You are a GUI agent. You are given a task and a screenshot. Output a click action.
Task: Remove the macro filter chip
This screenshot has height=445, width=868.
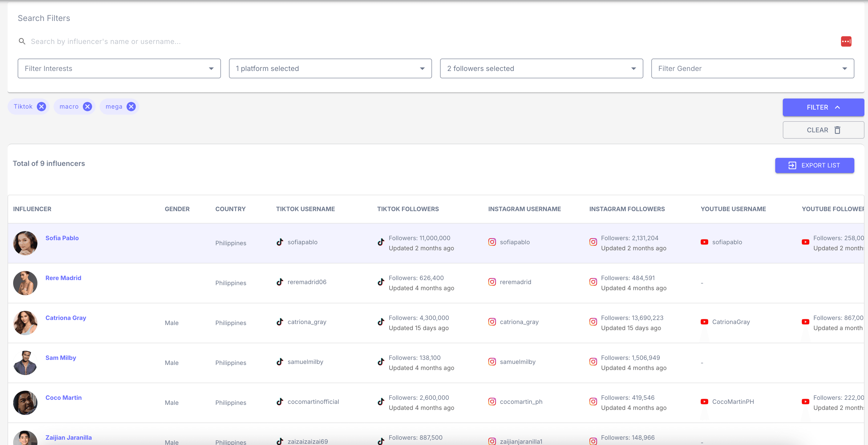(x=87, y=107)
